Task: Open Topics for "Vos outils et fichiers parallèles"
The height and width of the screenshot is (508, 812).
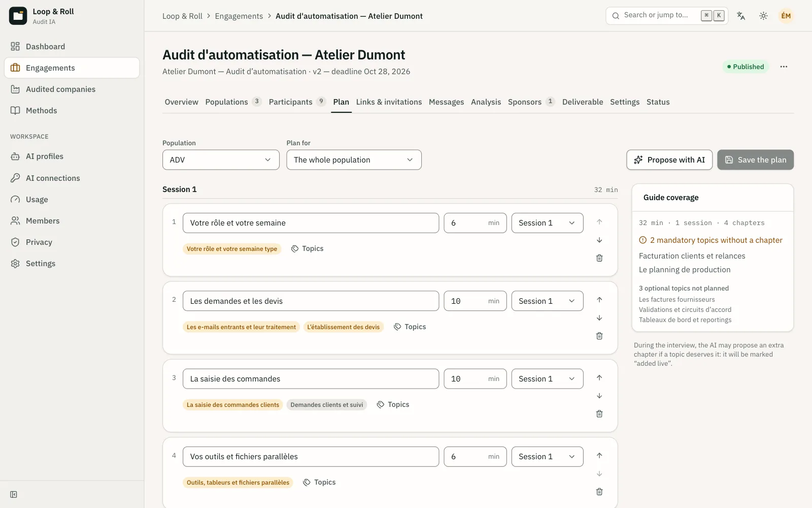Action: point(319,482)
